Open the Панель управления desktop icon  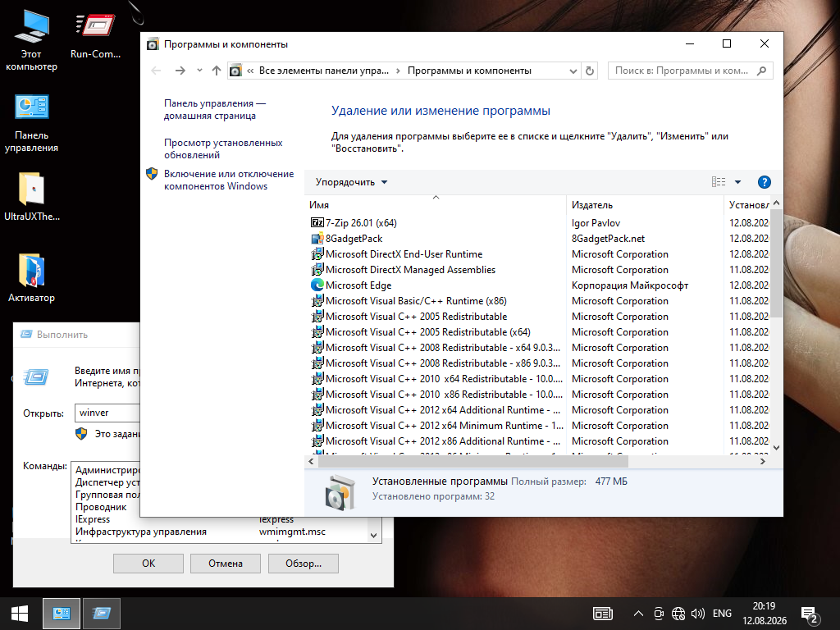[x=31, y=122]
